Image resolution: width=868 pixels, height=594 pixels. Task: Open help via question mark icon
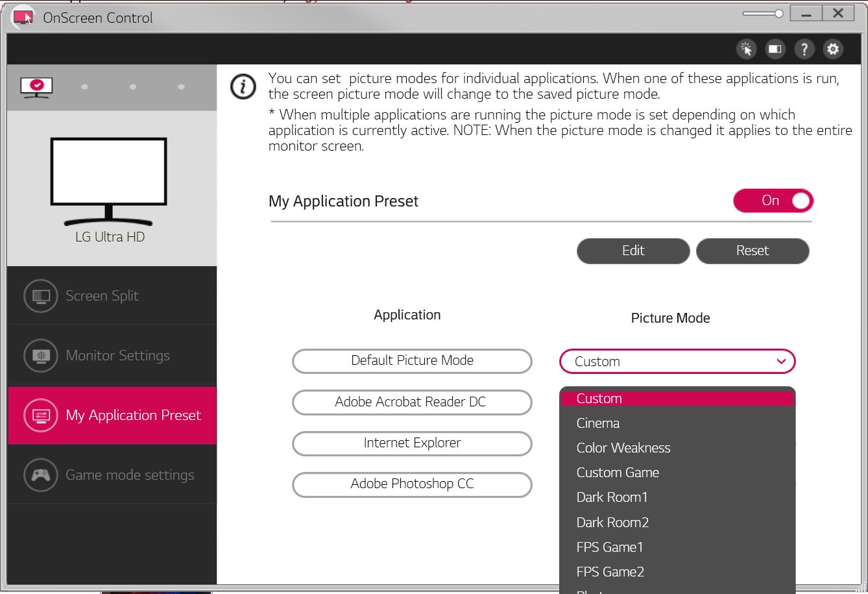click(804, 49)
